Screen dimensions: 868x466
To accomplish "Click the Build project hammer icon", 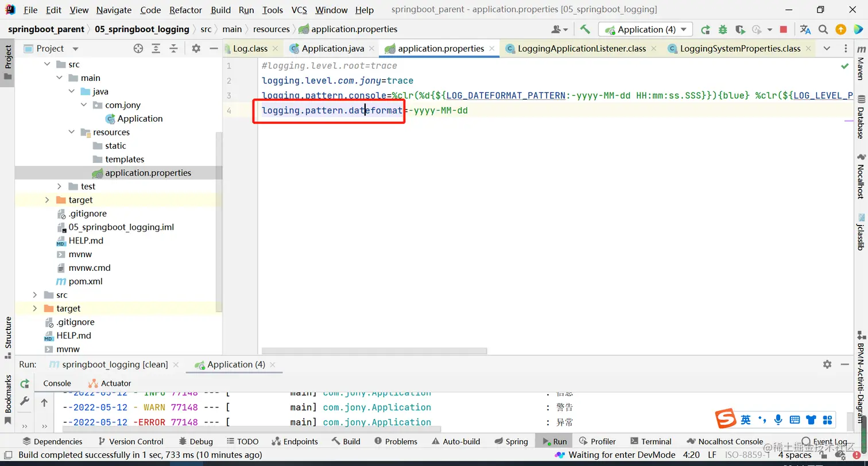I will [585, 29].
